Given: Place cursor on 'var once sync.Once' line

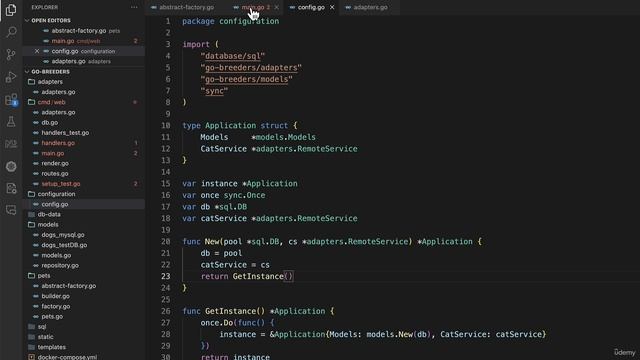Looking at the screenshot, I should tap(224, 195).
